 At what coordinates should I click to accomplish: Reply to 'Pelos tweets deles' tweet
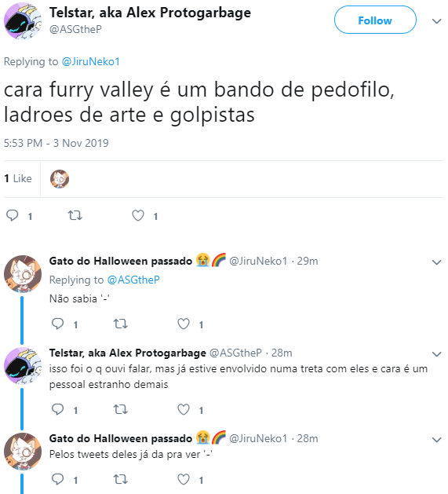(57, 479)
